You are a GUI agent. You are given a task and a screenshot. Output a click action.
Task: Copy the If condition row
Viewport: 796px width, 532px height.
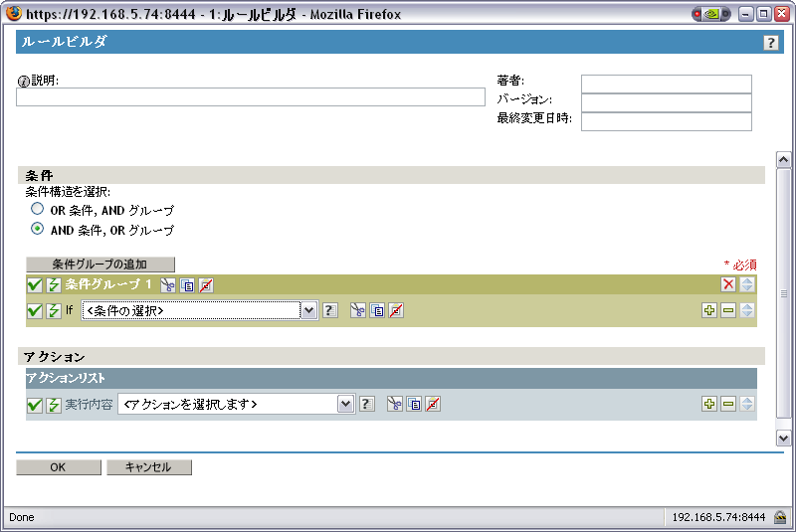[x=377, y=310]
